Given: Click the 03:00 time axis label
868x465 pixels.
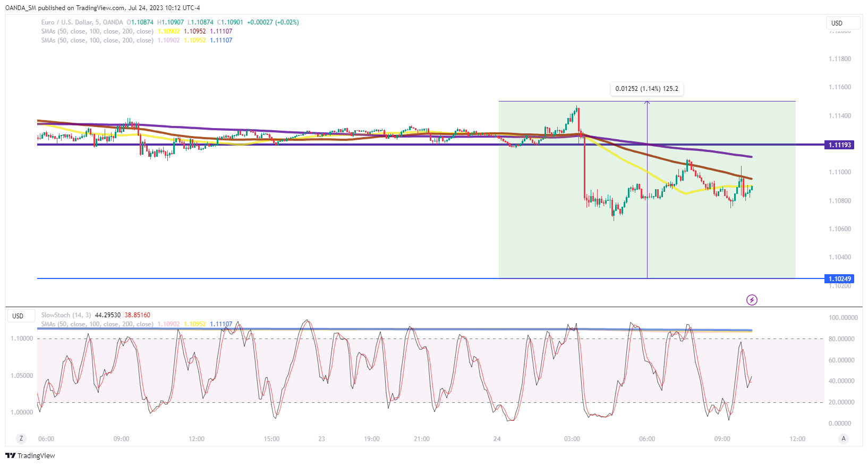Looking at the screenshot, I should coord(572,439).
